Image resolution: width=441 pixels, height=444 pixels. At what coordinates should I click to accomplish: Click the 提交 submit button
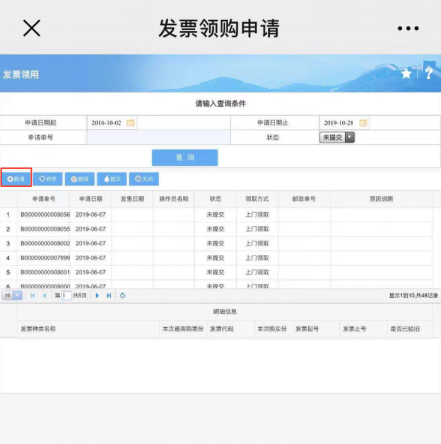[x=112, y=179]
